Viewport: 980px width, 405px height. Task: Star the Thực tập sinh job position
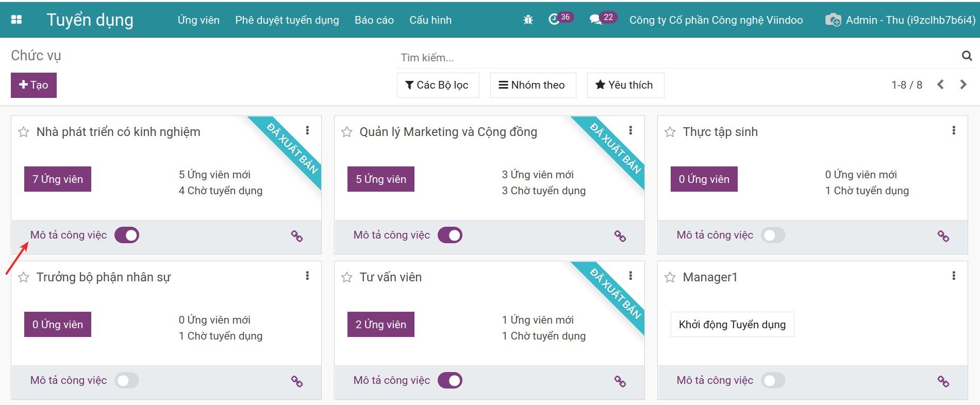click(x=670, y=132)
